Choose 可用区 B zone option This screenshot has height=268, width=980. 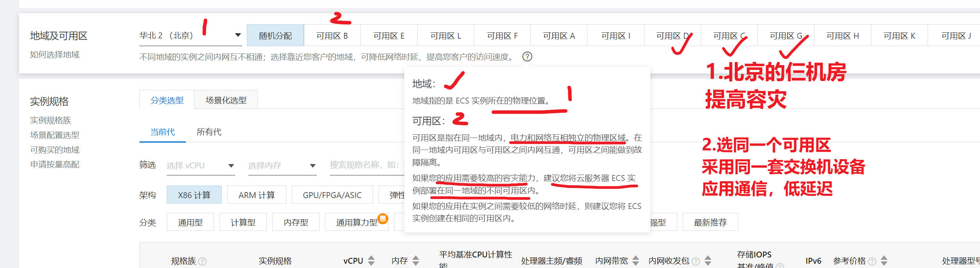coord(332,36)
